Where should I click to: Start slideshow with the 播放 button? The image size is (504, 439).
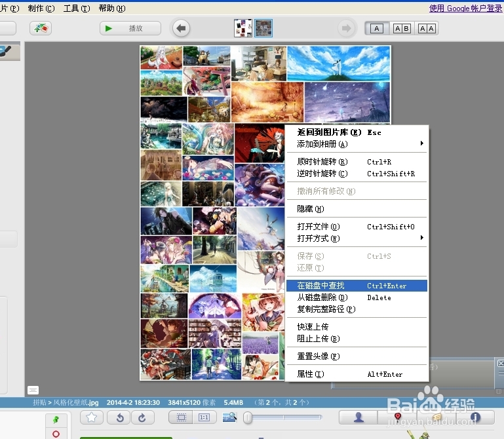click(x=130, y=28)
